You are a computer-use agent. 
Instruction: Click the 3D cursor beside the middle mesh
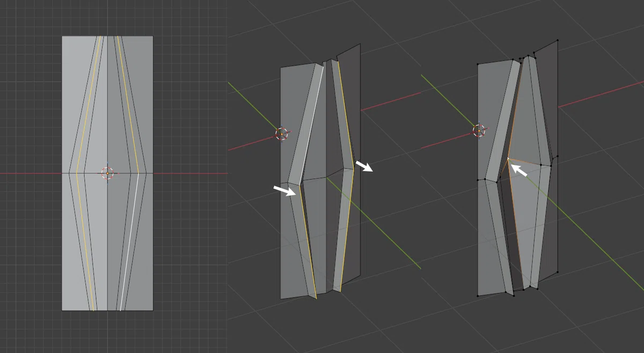click(x=281, y=134)
